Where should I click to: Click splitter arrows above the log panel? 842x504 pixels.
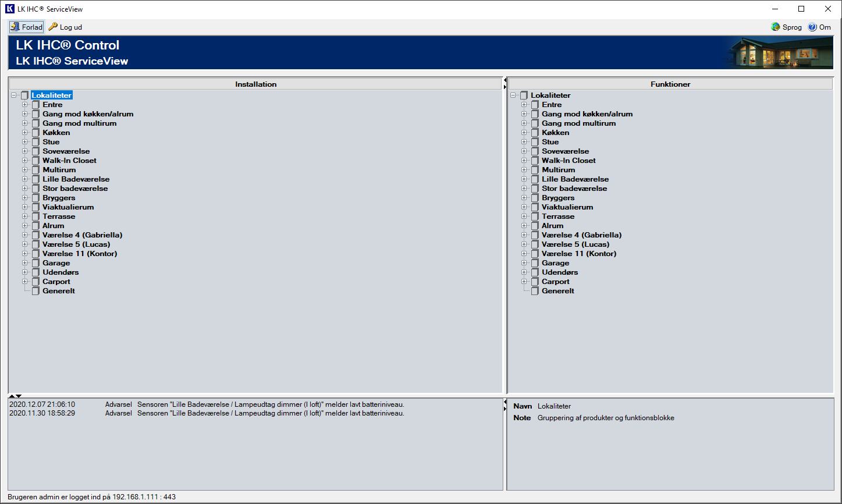click(15, 396)
